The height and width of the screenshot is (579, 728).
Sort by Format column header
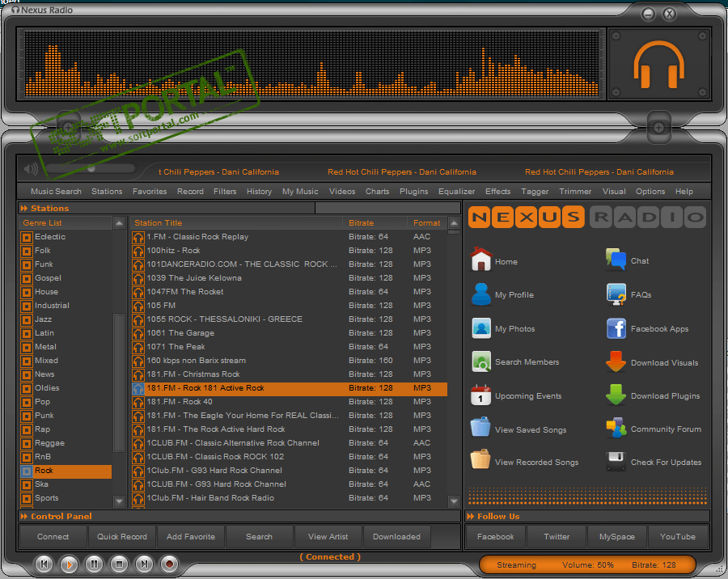tap(426, 223)
